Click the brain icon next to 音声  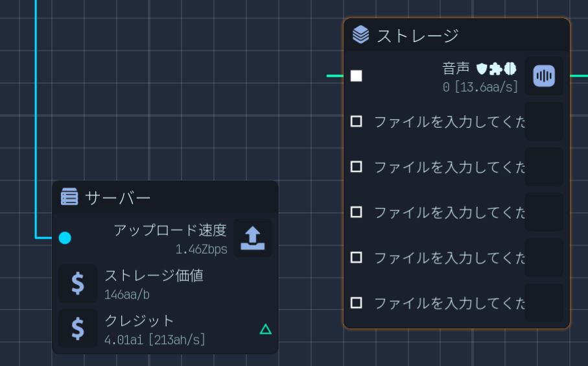(510, 68)
